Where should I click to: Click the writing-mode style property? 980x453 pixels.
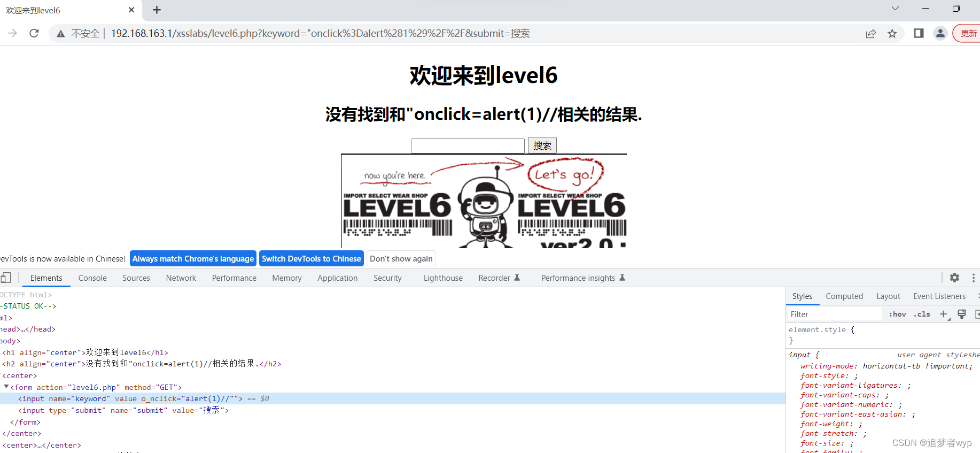click(x=886, y=366)
